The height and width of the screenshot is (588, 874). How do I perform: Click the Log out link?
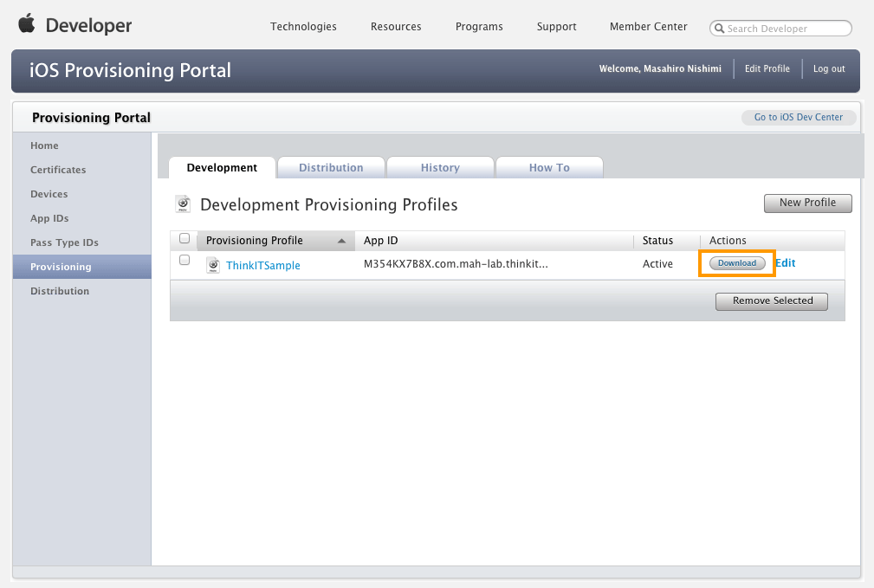click(x=829, y=68)
